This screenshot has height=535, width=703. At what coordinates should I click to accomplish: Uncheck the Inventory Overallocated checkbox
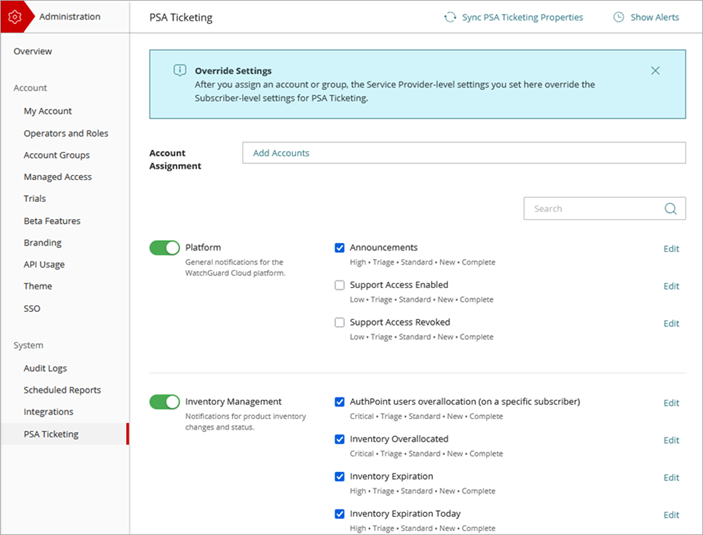click(x=340, y=439)
